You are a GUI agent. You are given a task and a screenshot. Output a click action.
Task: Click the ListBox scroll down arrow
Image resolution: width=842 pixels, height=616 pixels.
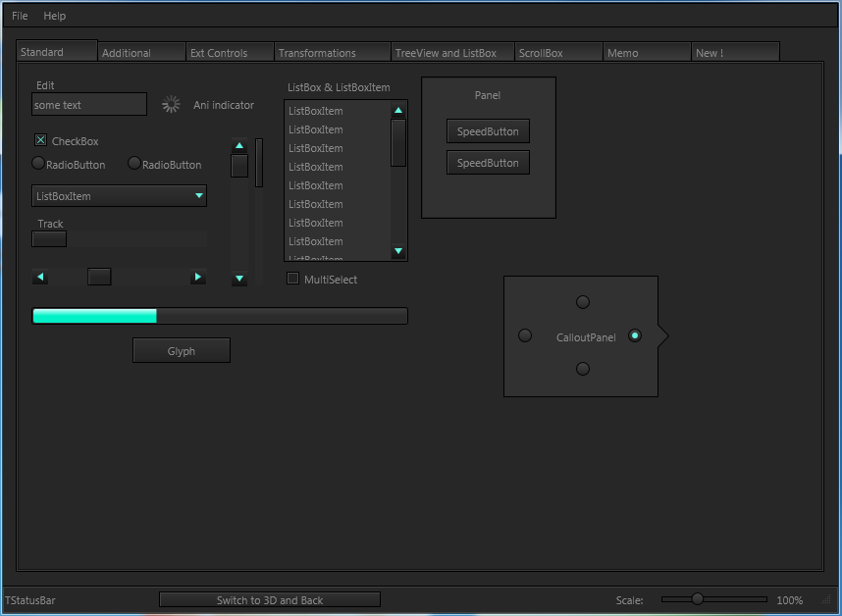pyautogui.click(x=398, y=250)
